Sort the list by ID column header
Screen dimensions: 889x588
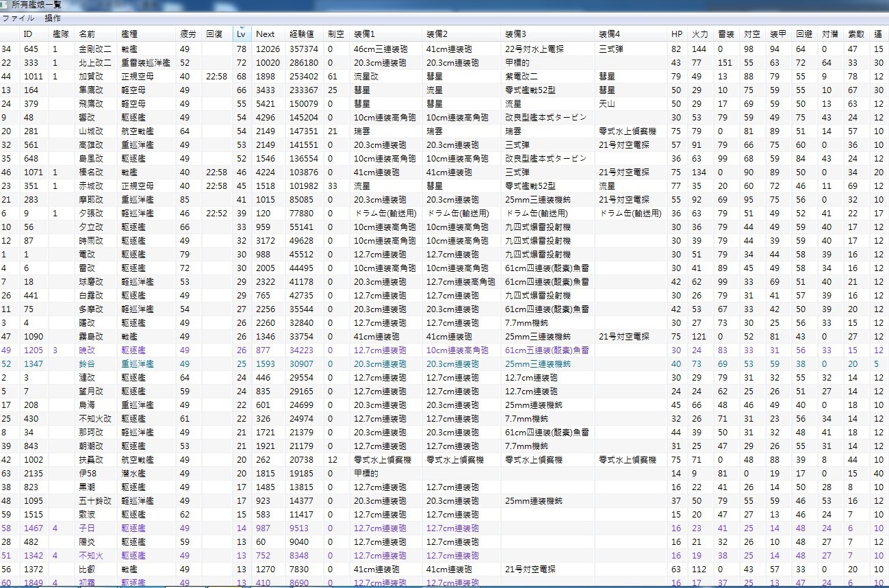click(x=27, y=34)
